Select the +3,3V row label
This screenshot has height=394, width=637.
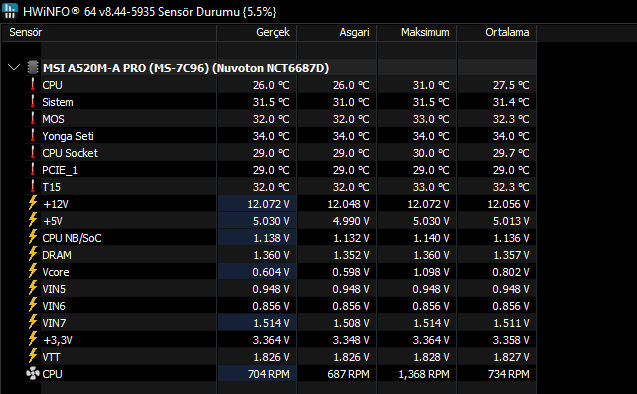point(58,340)
